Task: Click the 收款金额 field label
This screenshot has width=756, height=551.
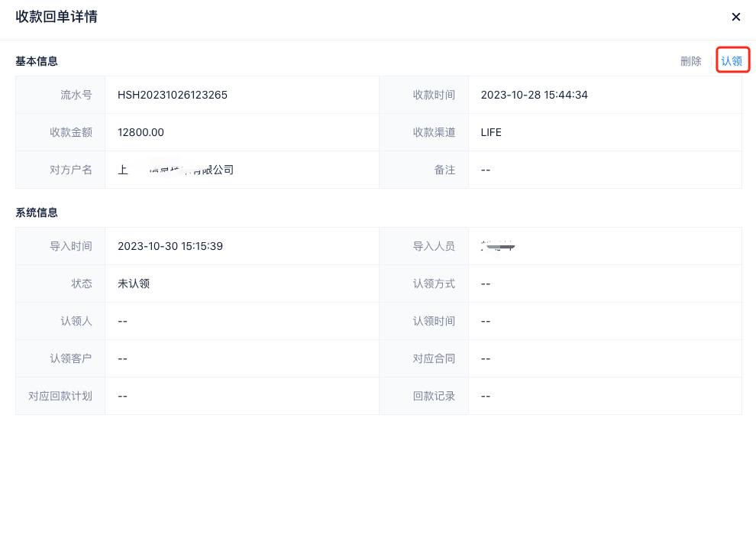Action: (x=71, y=132)
